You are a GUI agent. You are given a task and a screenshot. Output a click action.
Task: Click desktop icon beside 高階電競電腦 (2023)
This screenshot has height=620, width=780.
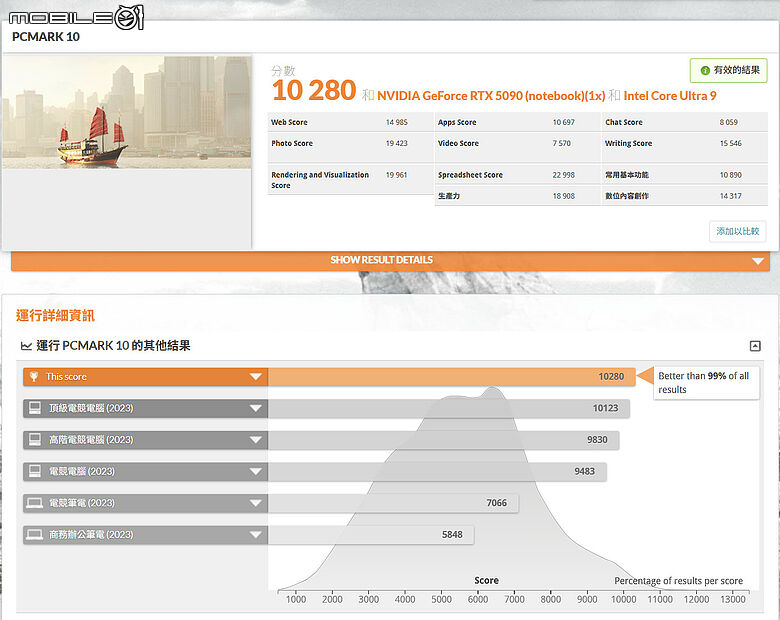[35, 440]
